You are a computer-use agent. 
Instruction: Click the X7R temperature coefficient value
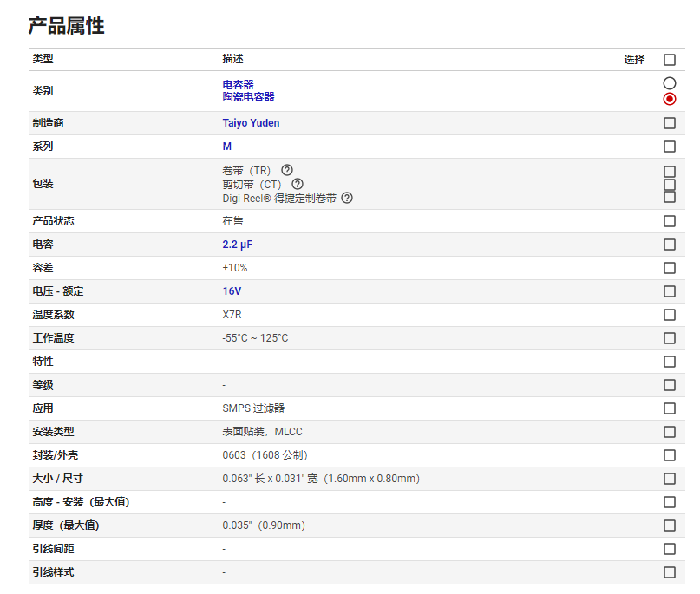(x=232, y=315)
